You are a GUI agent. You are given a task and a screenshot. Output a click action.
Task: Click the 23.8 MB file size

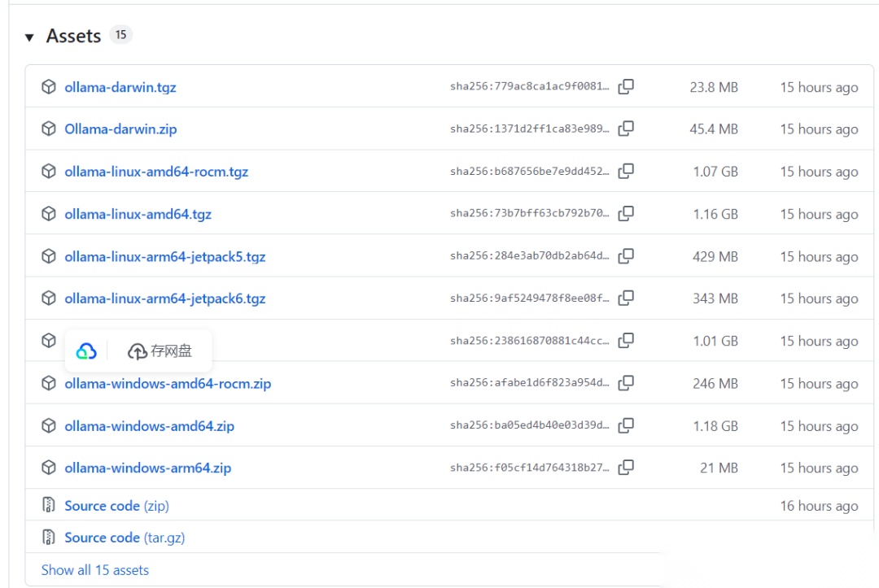[x=714, y=87]
